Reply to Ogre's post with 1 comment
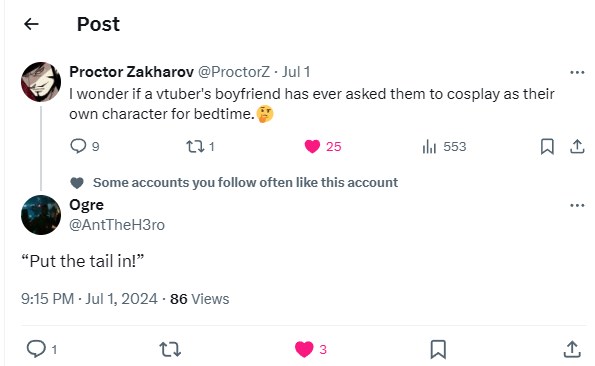 42,349
